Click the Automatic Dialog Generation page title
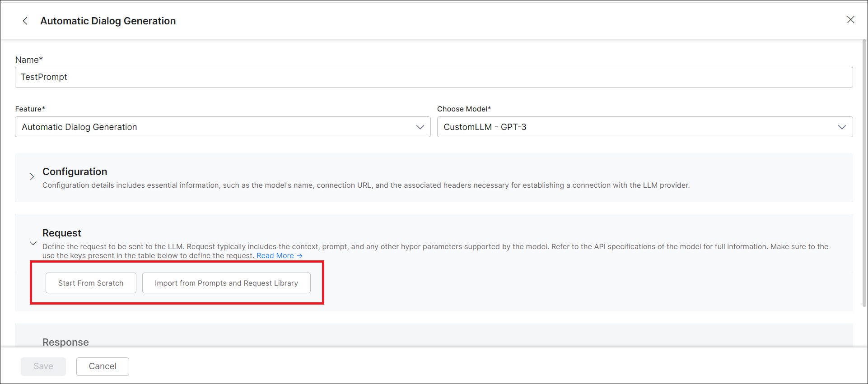The image size is (868, 384). coord(108,21)
